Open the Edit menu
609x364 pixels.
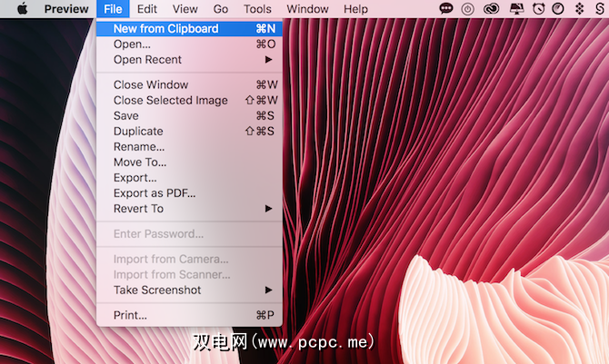[x=147, y=8]
